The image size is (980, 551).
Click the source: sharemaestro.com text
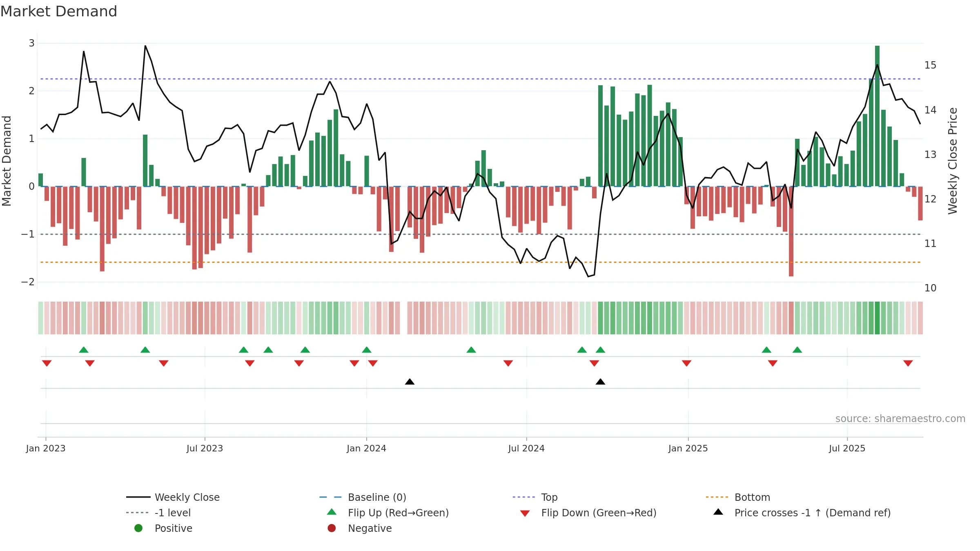900,418
